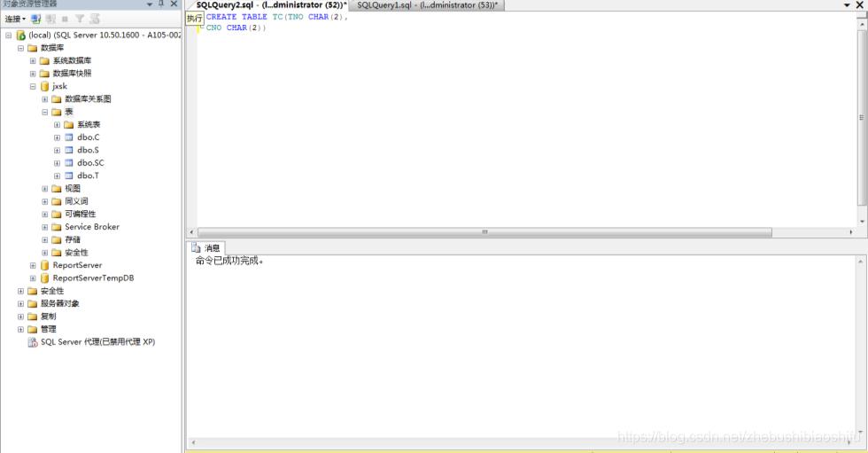Image resolution: width=868 pixels, height=453 pixels.
Task: Click the editor horizontal scrollbar thumb
Action: (x=485, y=232)
